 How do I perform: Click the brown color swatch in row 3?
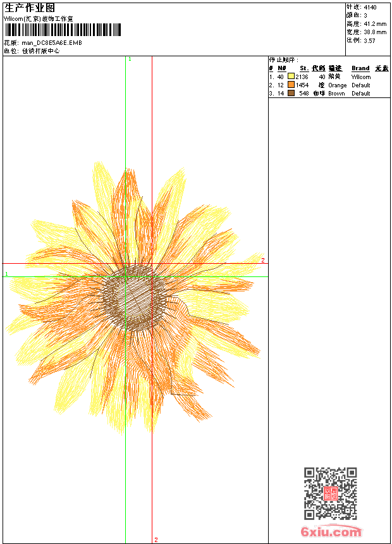[x=291, y=93]
